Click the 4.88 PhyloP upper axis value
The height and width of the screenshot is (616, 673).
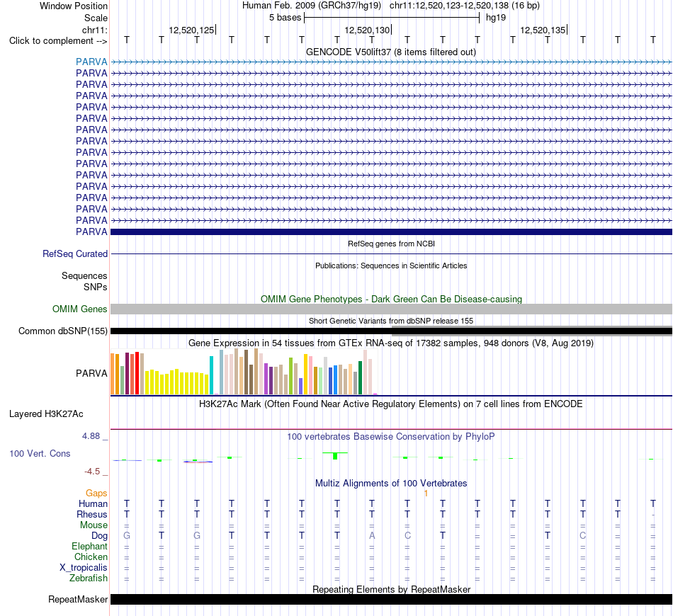[91, 436]
